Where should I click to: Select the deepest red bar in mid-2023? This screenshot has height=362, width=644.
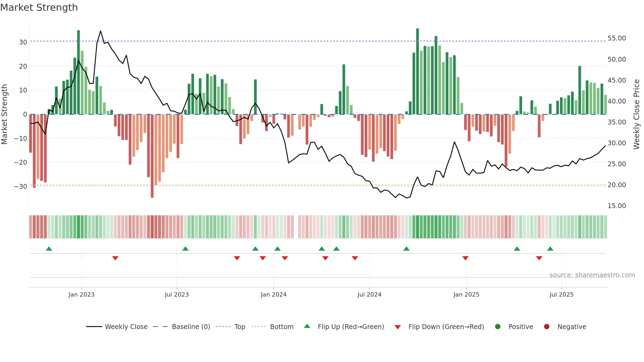[x=152, y=156]
